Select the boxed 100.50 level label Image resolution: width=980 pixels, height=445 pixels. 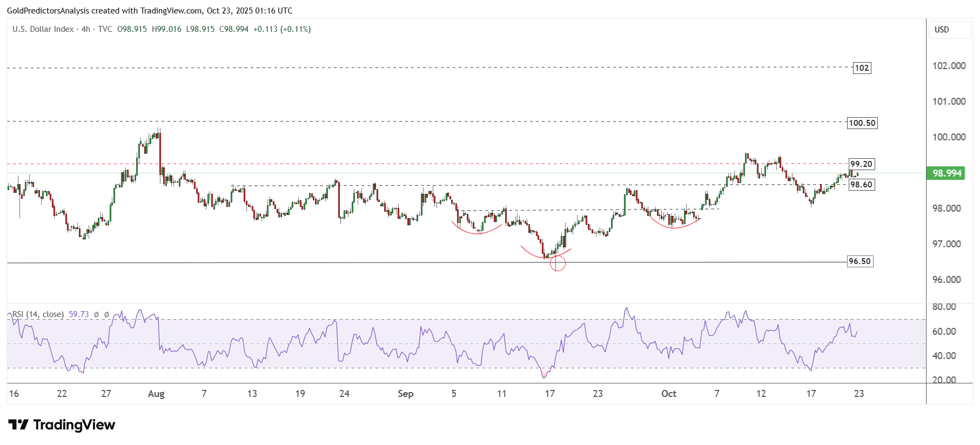coord(862,123)
